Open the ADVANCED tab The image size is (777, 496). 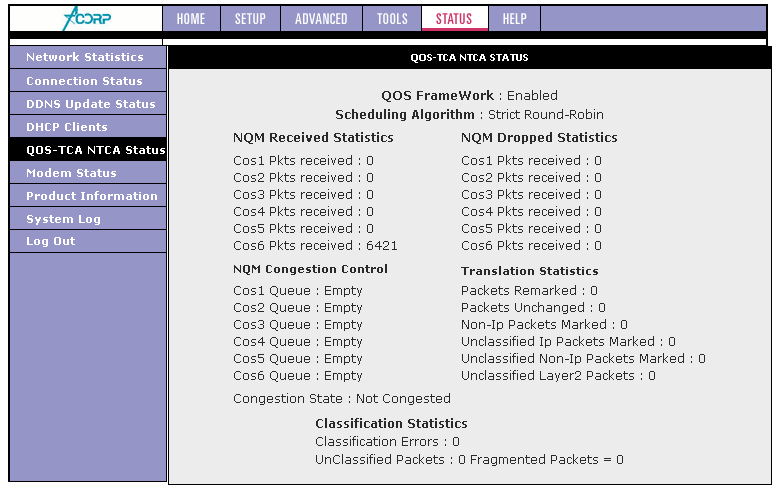click(x=322, y=19)
